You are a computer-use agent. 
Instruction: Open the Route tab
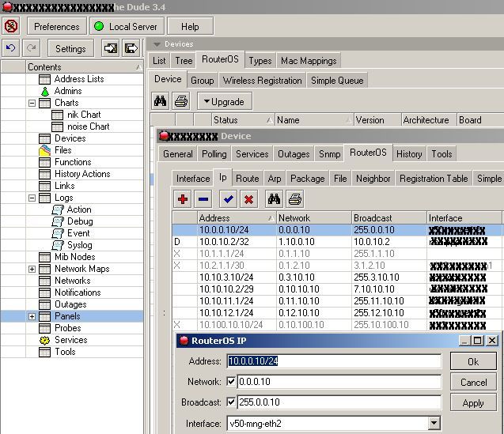tap(248, 179)
